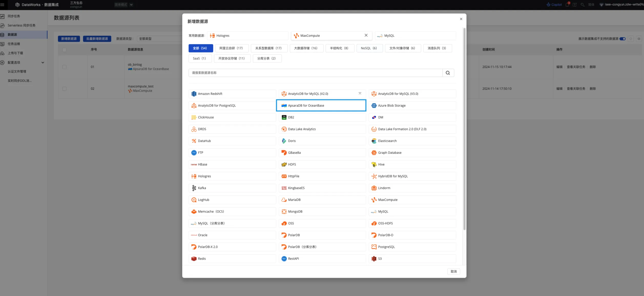
Task: Filter by 关系型数据库 (17) tab
Action: point(269,48)
